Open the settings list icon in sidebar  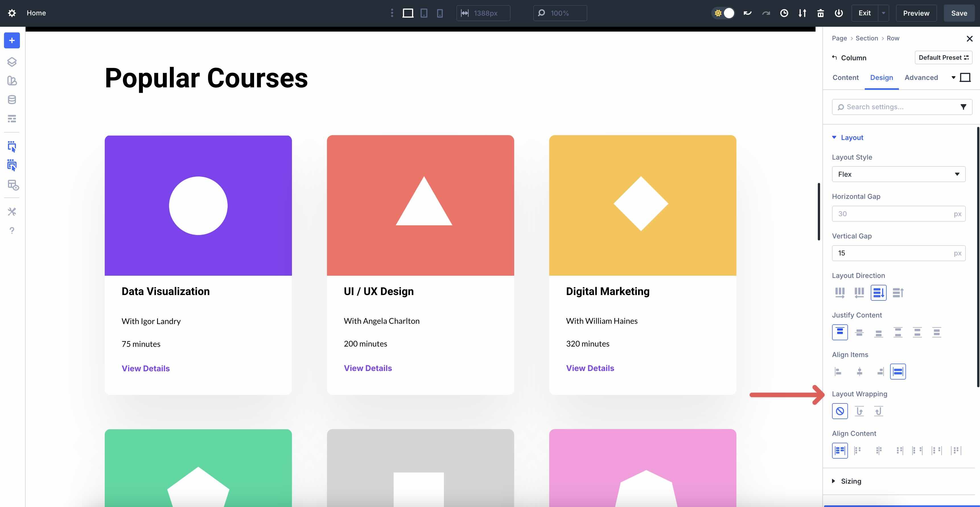click(12, 118)
